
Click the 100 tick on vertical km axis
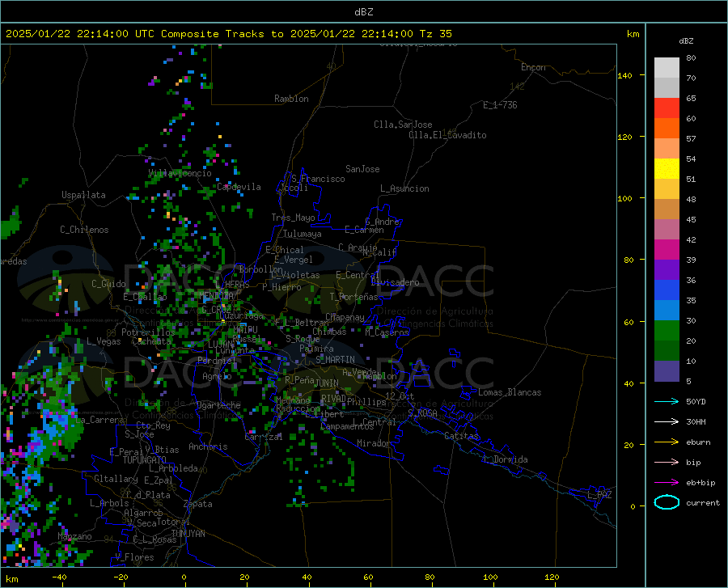(625, 198)
